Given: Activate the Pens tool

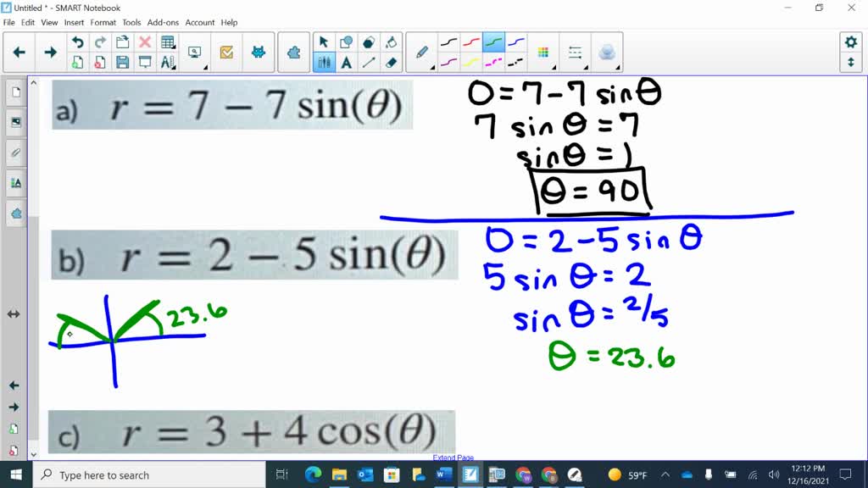Looking at the screenshot, I should [324, 62].
